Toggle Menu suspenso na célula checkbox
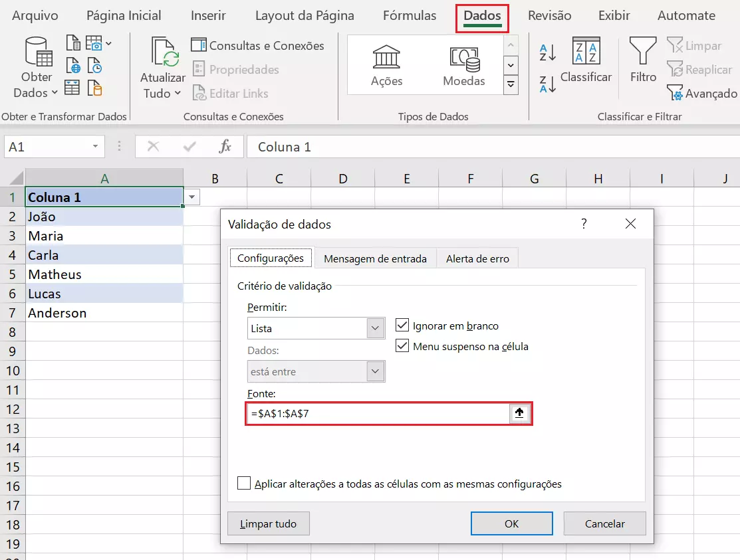The image size is (740, 560). click(x=402, y=346)
